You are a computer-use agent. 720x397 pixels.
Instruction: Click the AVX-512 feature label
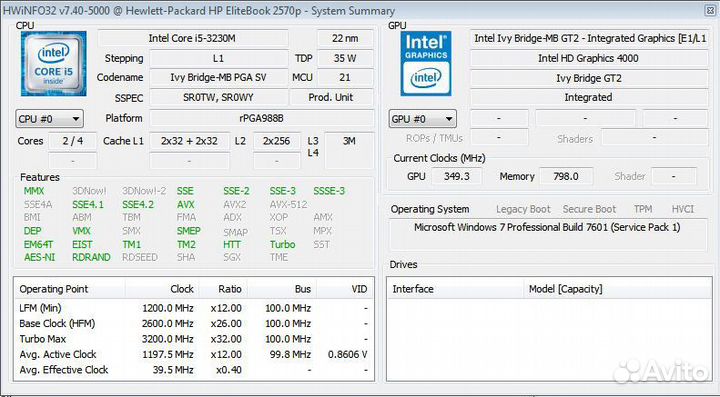point(288,205)
